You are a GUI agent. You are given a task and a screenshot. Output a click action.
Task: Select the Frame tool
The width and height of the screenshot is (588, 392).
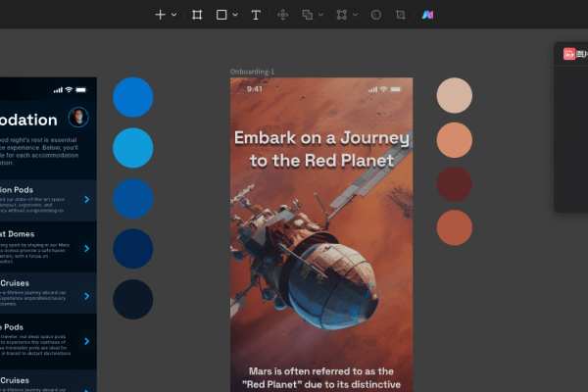tap(197, 15)
